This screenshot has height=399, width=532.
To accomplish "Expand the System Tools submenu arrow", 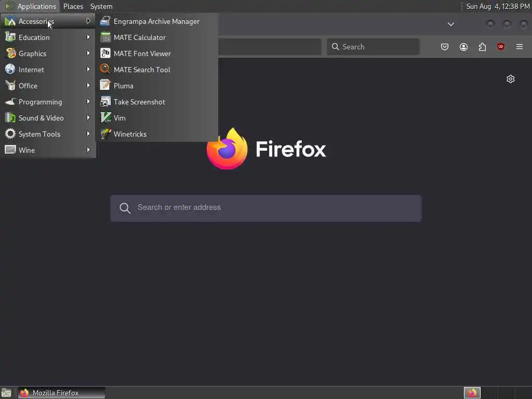I will [88, 134].
